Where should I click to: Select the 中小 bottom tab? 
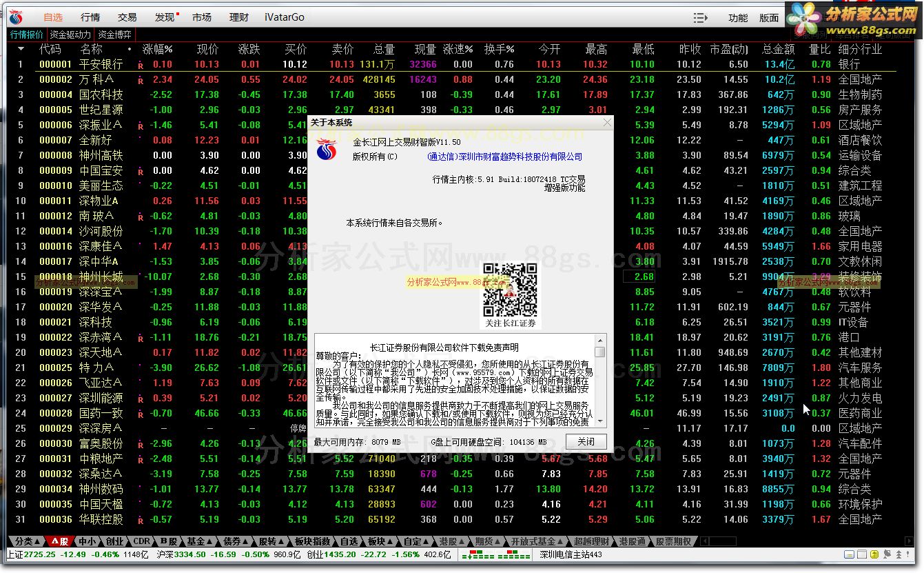coord(87,541)
